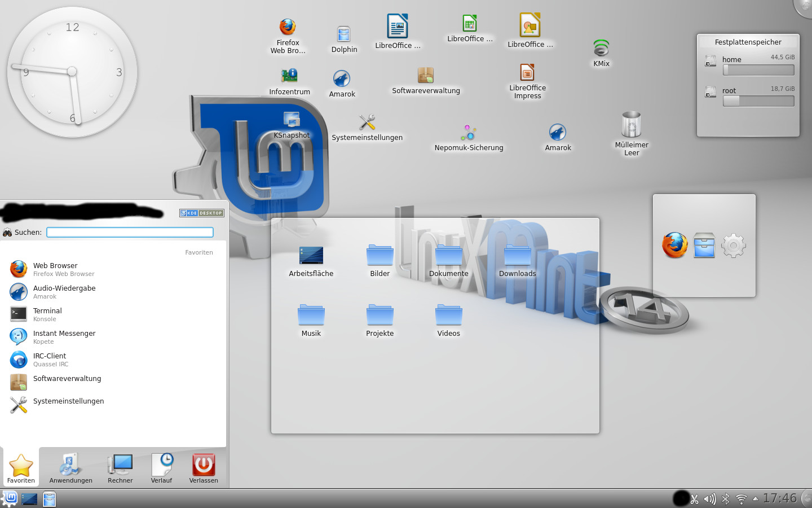The image size is (812, 508).
Task: Switch to the Favoriten tab
Action: 21,468
